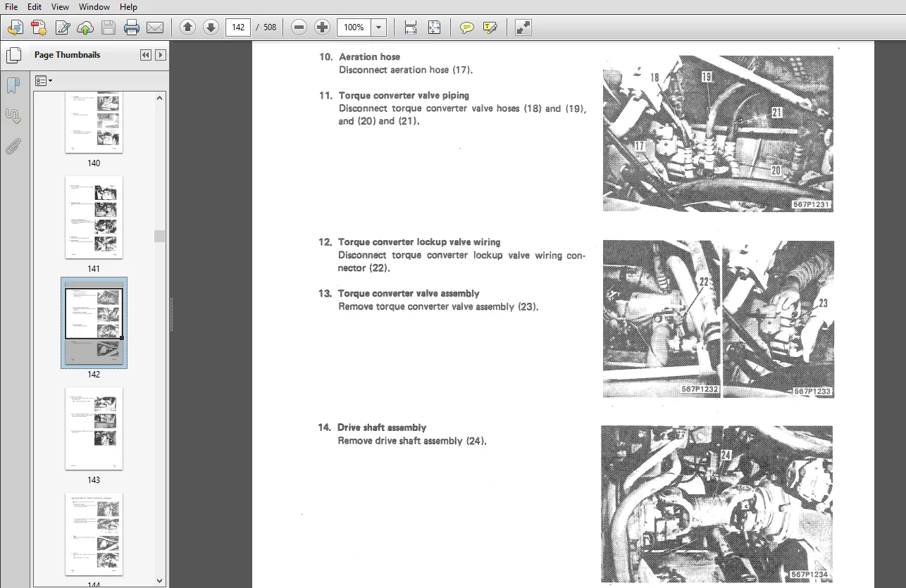Collapse thumbnails panel with double-arrow button
Viewport: 906px width, 588px height.
click(x=146, y=55)
